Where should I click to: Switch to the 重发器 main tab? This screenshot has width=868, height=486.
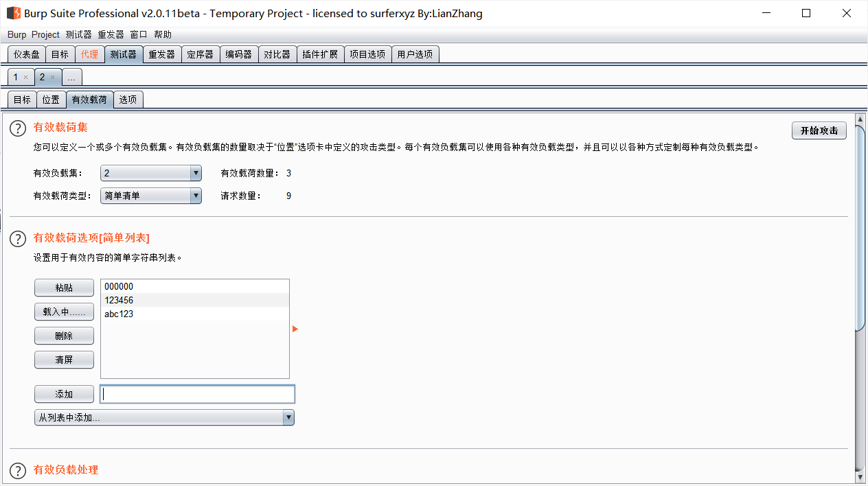tap(162, 54)
